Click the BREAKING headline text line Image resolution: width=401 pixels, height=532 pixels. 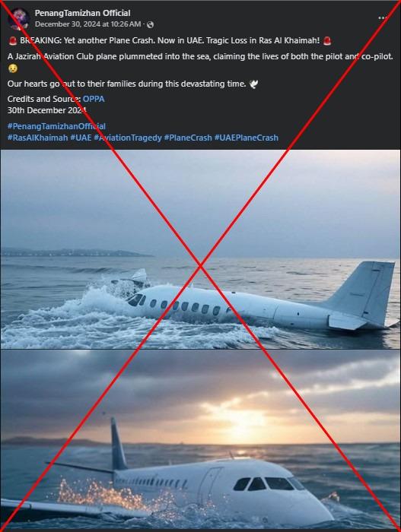tap(170, 41)
